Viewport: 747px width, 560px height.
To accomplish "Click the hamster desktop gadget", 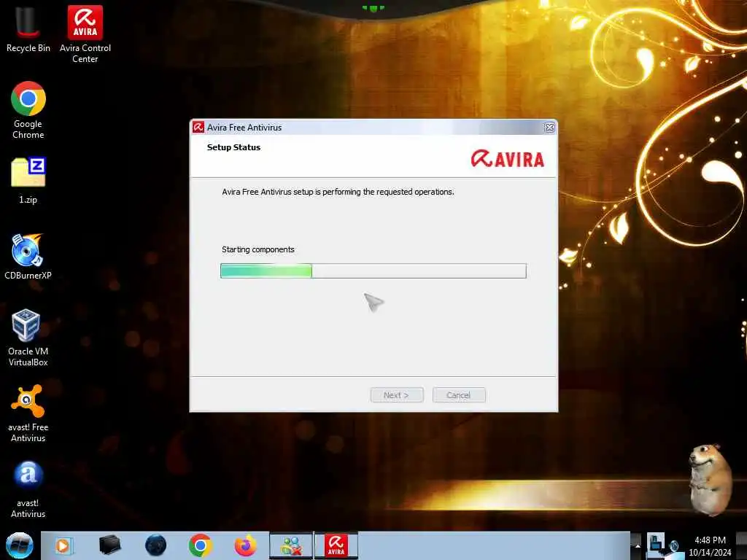I will click(711, 479).
